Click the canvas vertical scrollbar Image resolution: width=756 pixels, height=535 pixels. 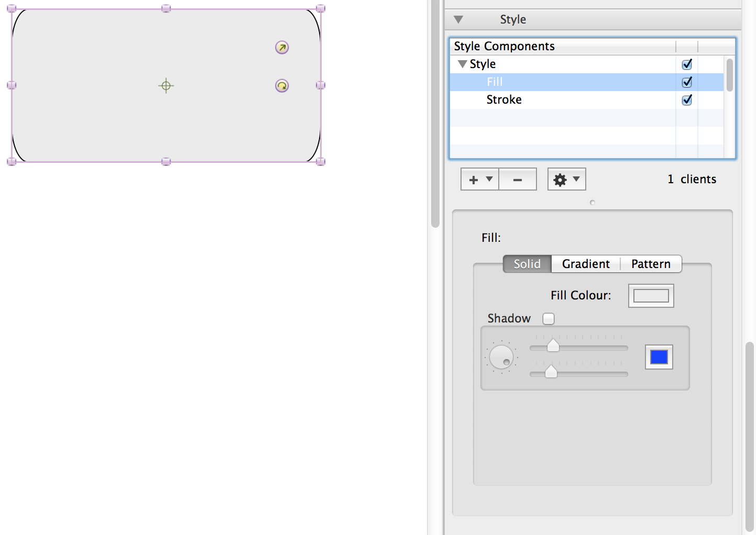click(x=435, y=114)
